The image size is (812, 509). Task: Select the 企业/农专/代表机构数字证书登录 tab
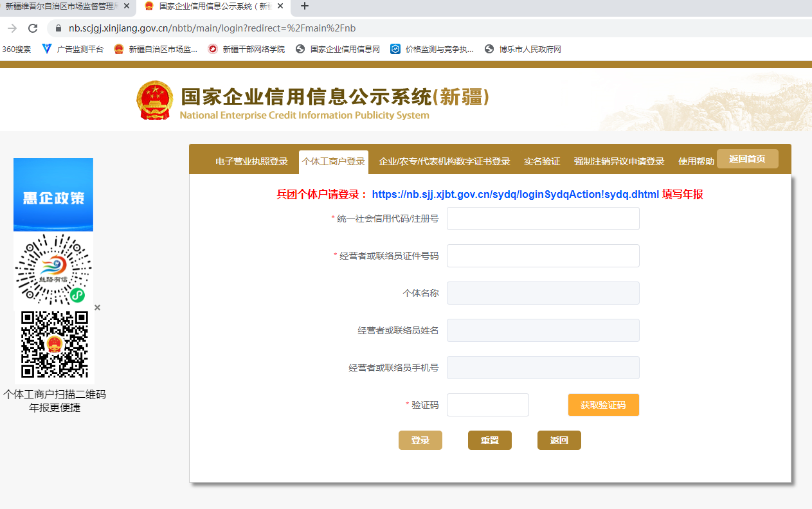pyautogui.click(x=444, y=161)
